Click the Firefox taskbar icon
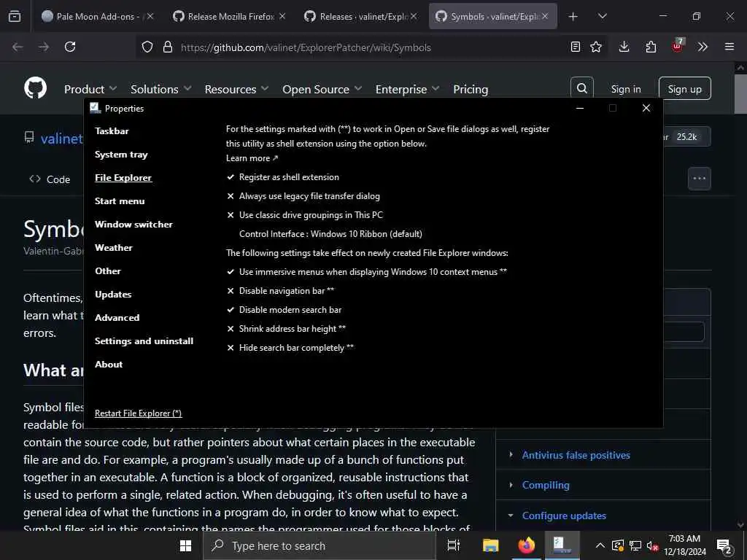The image size is (747, 560). pos(527,545)
